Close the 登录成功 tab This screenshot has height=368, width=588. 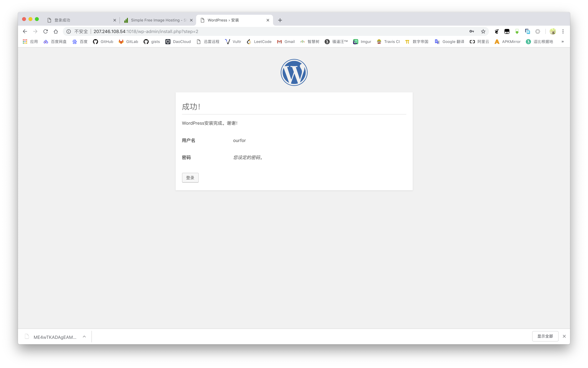click(115, 20)
